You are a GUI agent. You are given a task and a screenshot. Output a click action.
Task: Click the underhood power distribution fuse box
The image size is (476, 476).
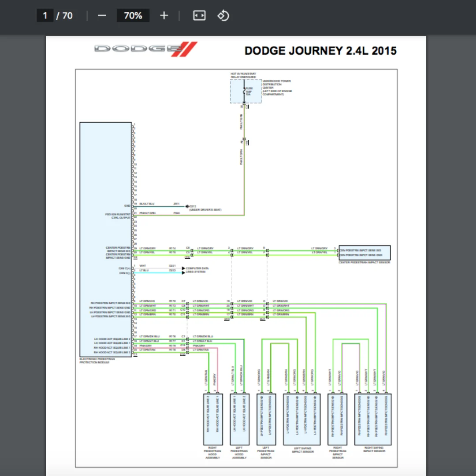[x=246, y=91]
